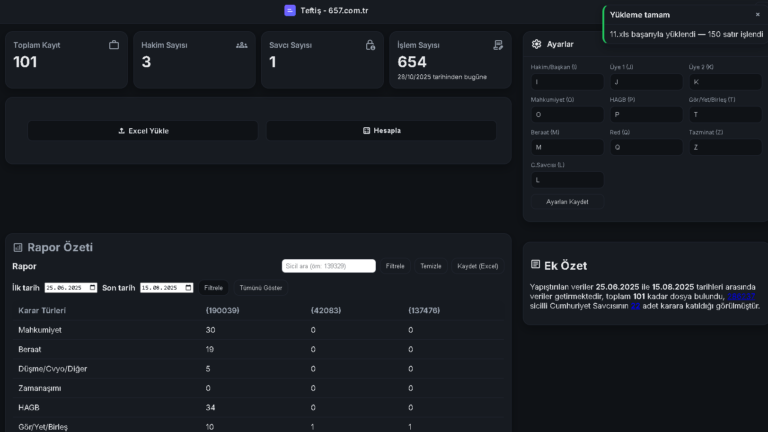Click the Hesapla button

[x=381, y=131]
